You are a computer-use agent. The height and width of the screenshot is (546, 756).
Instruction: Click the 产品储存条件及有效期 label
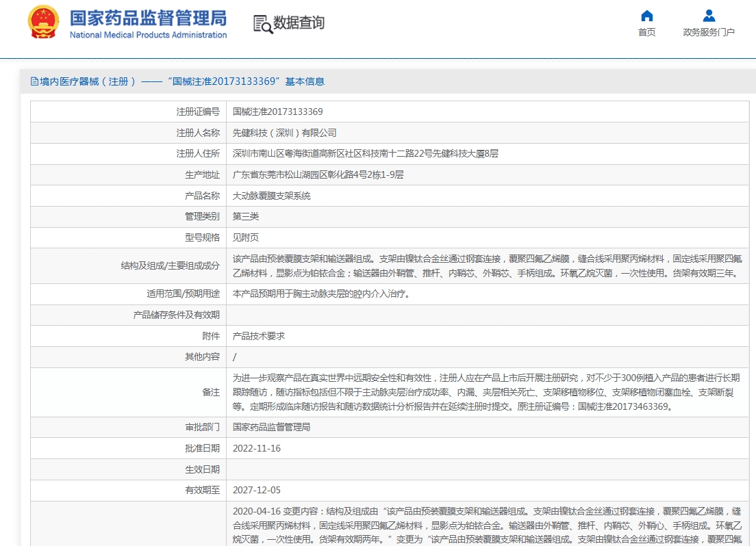tap(177, 315)
